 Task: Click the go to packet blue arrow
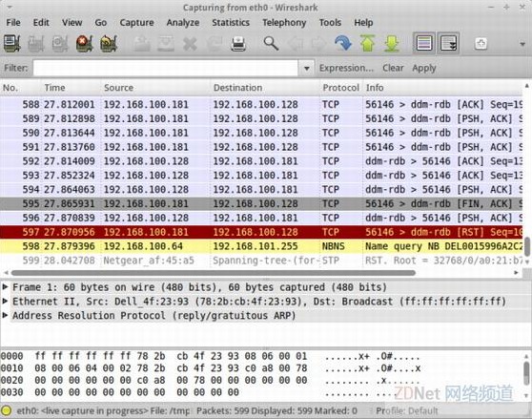(x=343, y=44)
